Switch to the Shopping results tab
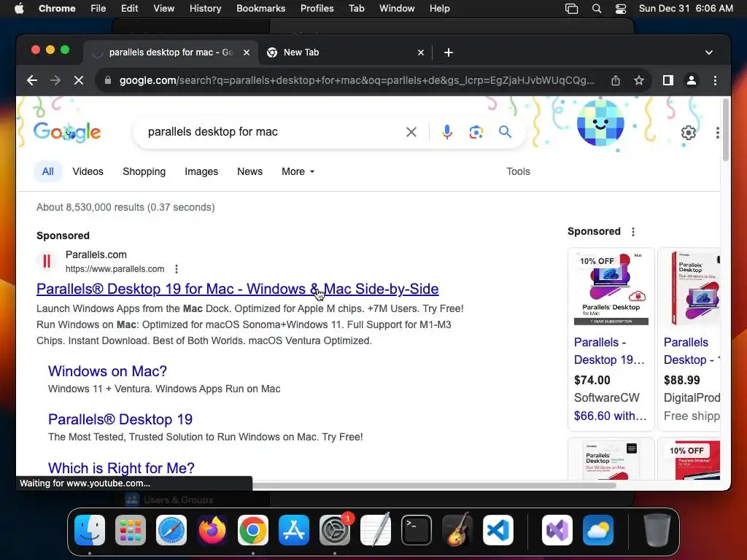Screen dimensions: 747x560 pyautogui.click(x=144, y=171)
